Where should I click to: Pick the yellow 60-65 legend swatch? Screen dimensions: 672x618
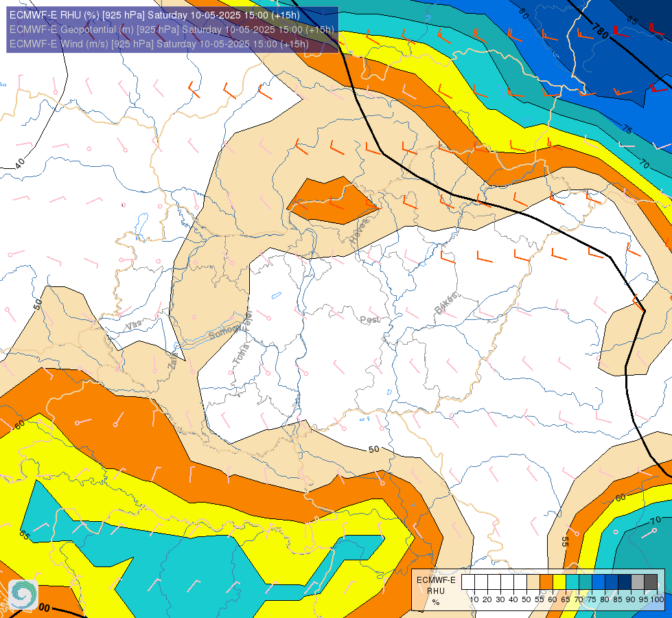(559, 582)
